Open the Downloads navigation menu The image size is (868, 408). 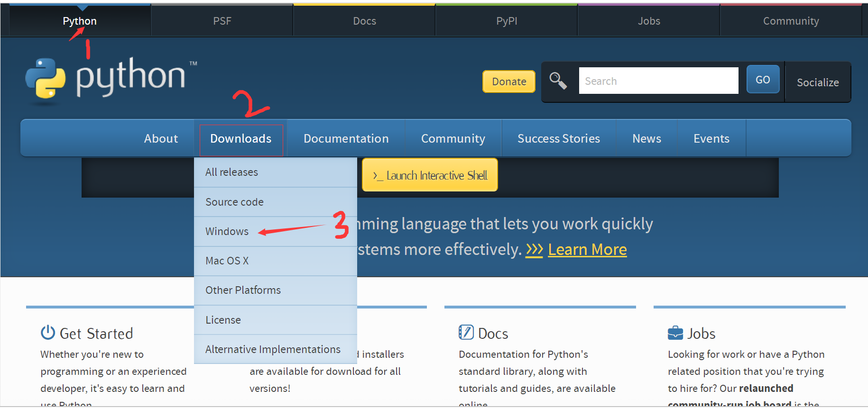tap(241, 138)
